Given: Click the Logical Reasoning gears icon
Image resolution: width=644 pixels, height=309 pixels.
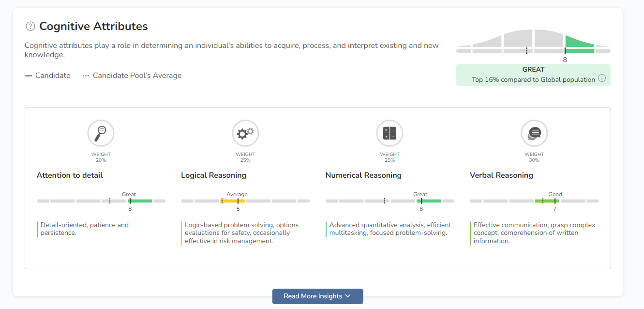Looking at the screenshot, I should pos(245,133).
